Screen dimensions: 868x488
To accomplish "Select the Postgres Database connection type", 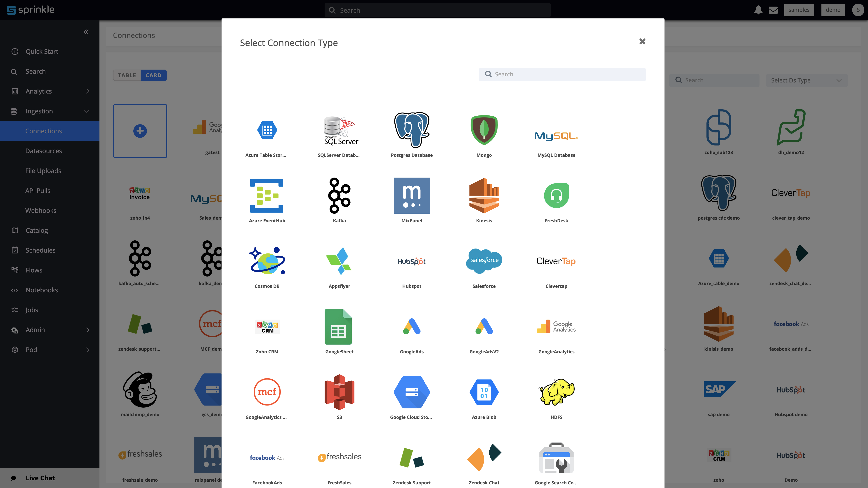I will (411, 135).
